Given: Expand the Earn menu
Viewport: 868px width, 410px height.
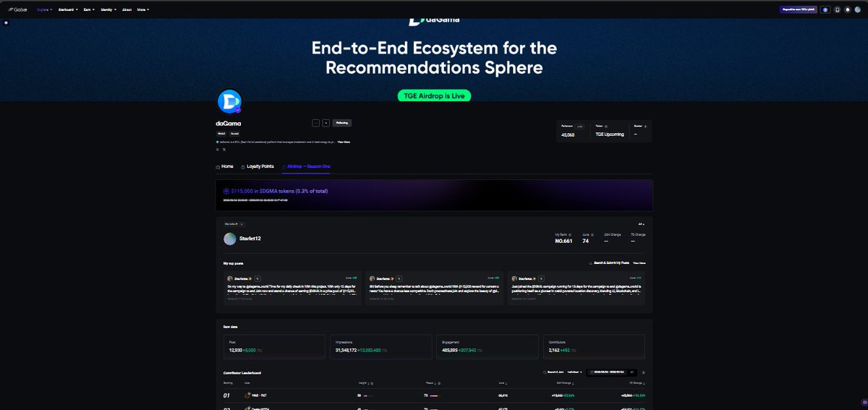Looking at the screenshot, I should point(89,10).
